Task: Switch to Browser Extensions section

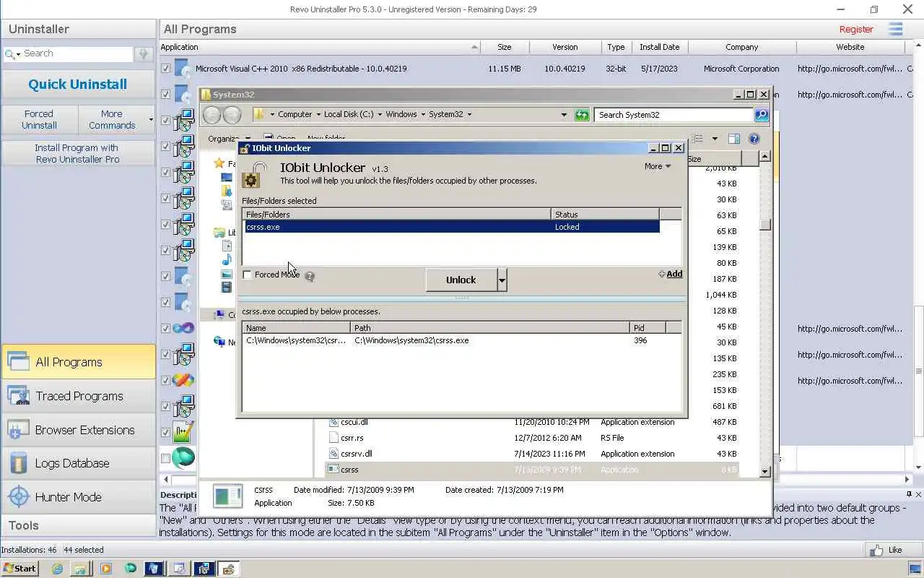Action: click(78, 430)
